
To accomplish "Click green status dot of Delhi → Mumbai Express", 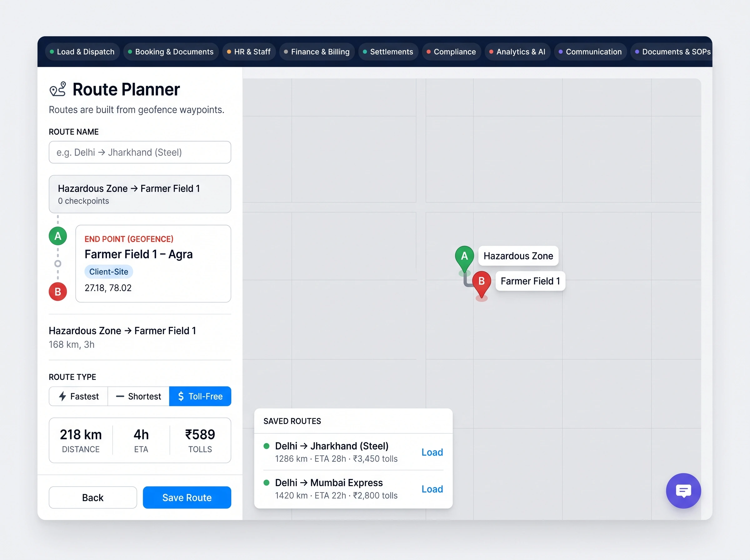I will (x=266, y=482).
